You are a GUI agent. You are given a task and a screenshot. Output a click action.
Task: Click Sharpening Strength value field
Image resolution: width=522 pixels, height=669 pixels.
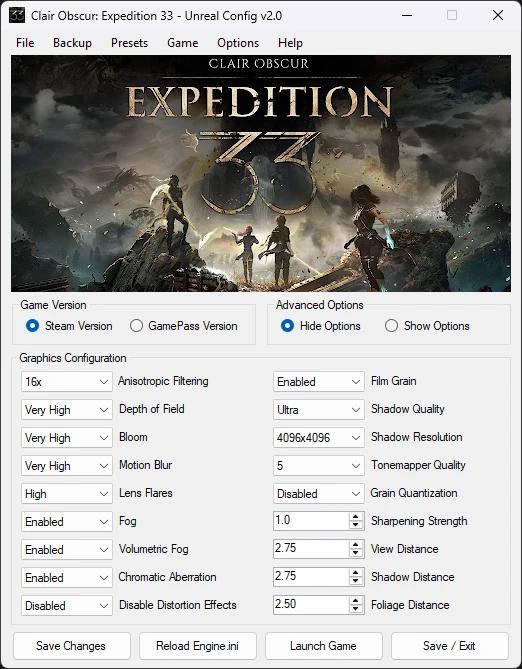coord(311,521)
